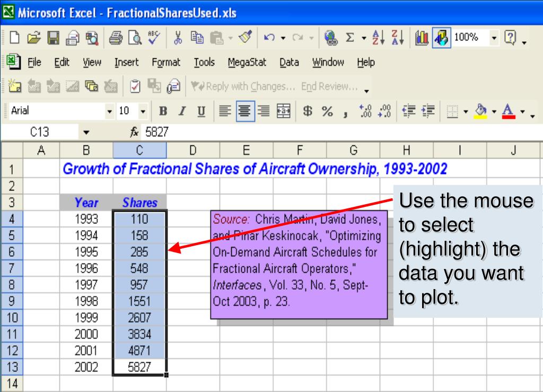Open the Borders dropdown arrow
Viewport: 543px width, 392px height.
click(466, 111)
